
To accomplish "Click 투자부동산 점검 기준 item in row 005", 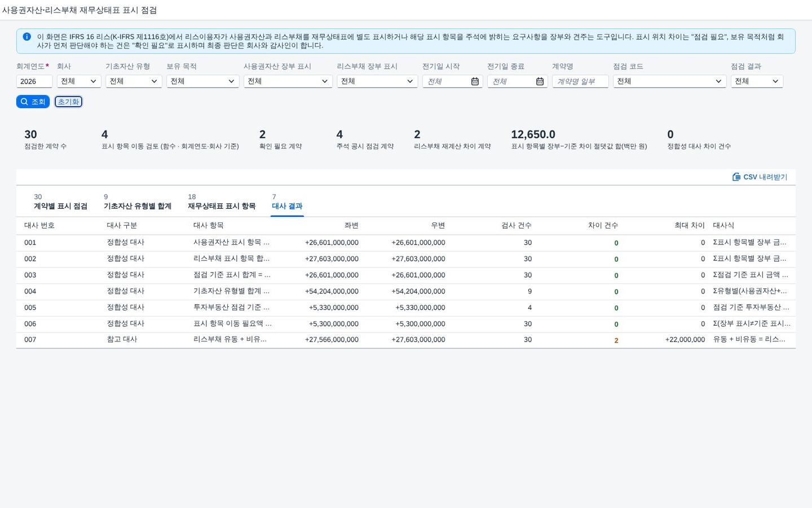I will click(x=232, y=307).
